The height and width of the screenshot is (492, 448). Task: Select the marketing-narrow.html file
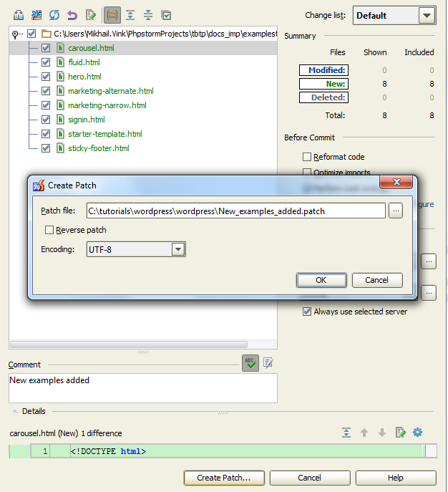click(107, 105)
